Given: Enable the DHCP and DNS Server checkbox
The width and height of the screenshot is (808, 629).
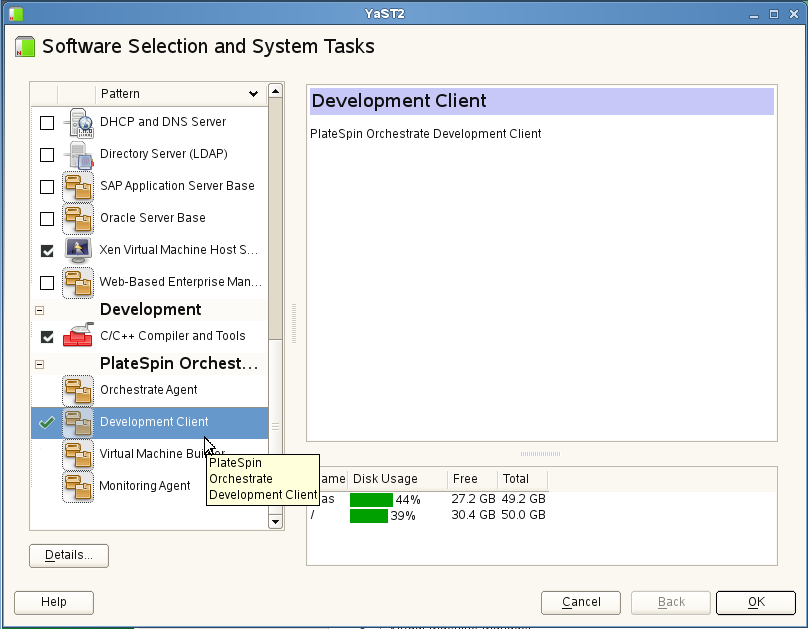Looking at the screenshot, I should [x=47, y=123].
